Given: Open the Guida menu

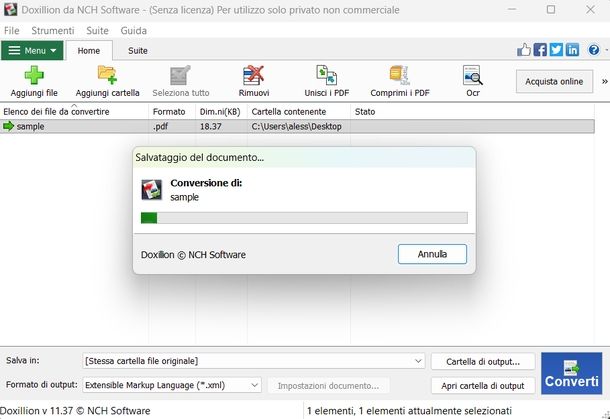Looking at the screenshot, I should [x=133, y=31].
